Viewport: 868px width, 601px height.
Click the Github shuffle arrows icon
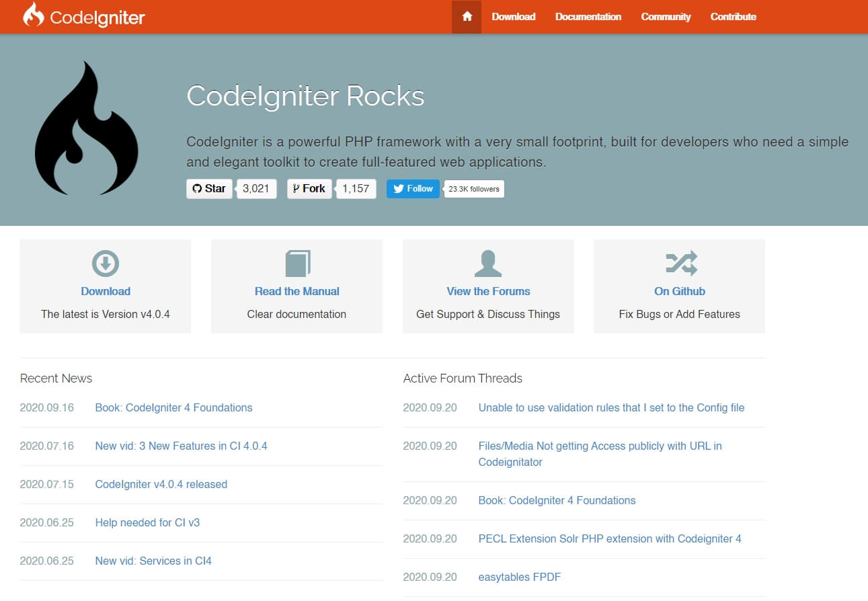pyautogui.click(x=681, y=264)
